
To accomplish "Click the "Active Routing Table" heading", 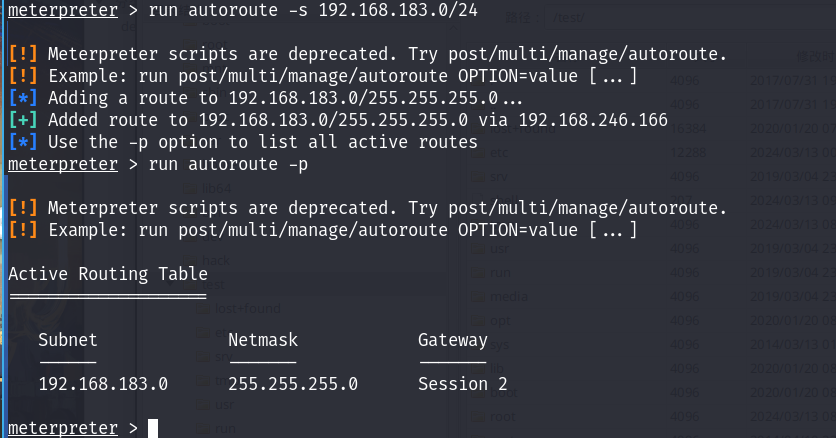I will tap(108, 273).
